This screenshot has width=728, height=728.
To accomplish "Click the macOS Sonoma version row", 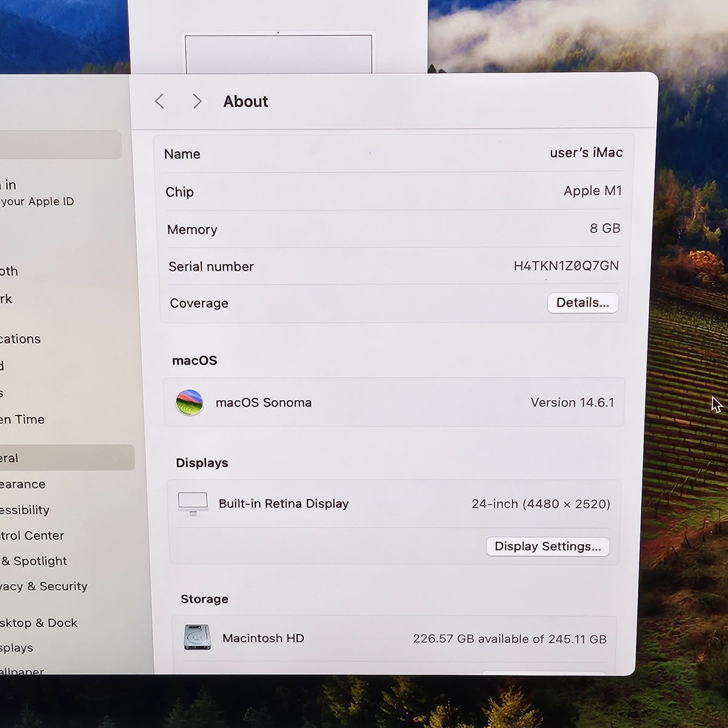I will pos(394,402).
